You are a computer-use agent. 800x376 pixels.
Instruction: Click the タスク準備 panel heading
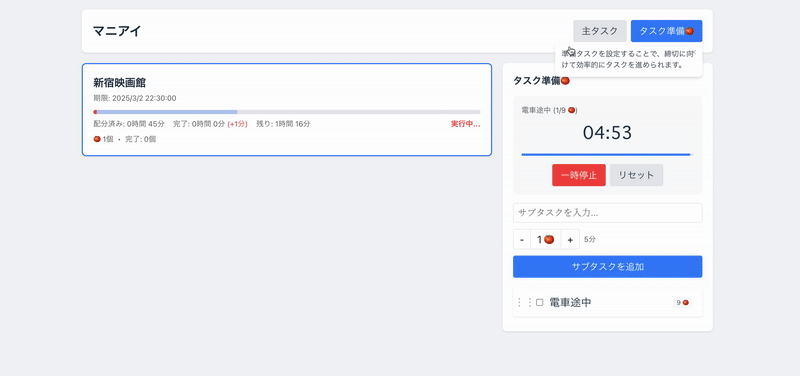coord(541,81)
